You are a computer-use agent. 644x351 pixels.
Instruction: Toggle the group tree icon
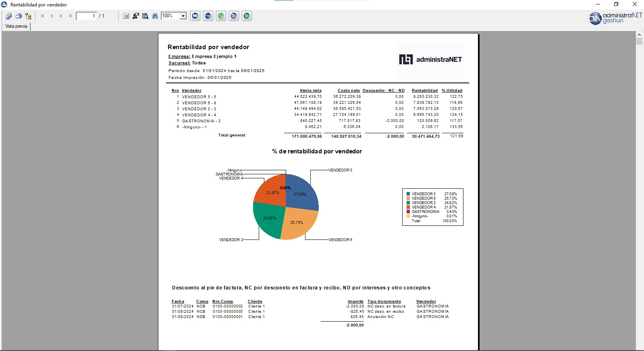coord(28,16)
